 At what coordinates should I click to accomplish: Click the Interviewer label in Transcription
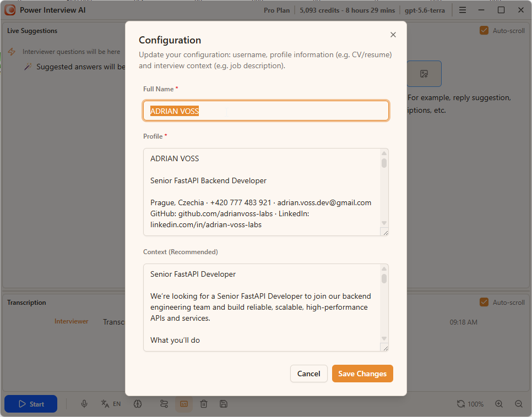[71, 321]
